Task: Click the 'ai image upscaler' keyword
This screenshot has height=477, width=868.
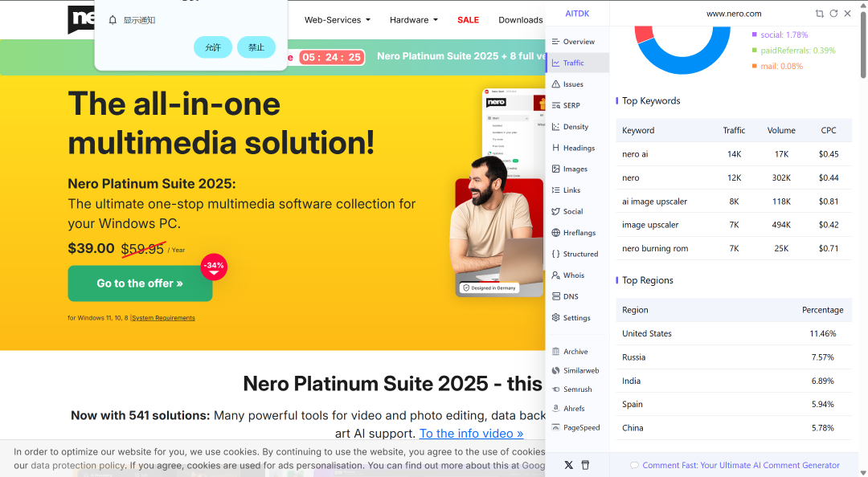Action: pyautogui.click(x=654, y=202)
